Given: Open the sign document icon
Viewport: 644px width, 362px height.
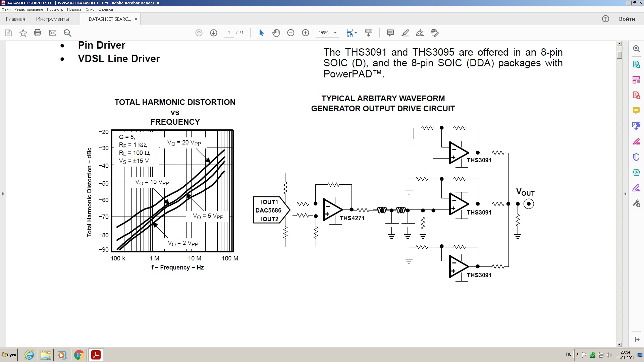Looking at the screenshot, I should pos(420,33).
